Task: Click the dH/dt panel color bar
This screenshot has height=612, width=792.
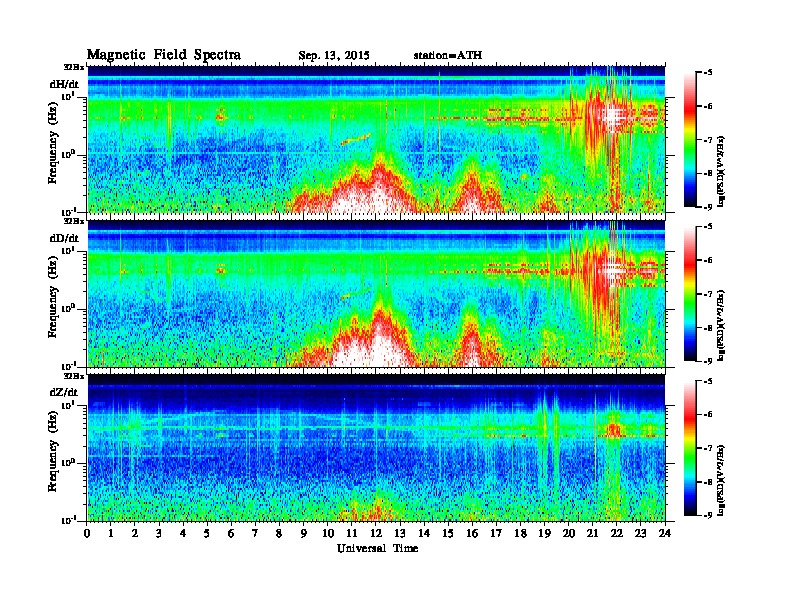Action: coord(690,140)
